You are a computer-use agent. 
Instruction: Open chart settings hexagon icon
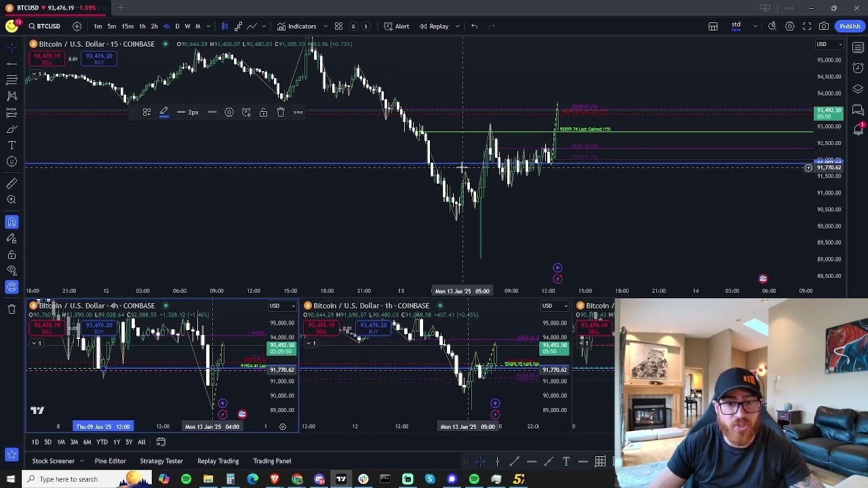790,26
